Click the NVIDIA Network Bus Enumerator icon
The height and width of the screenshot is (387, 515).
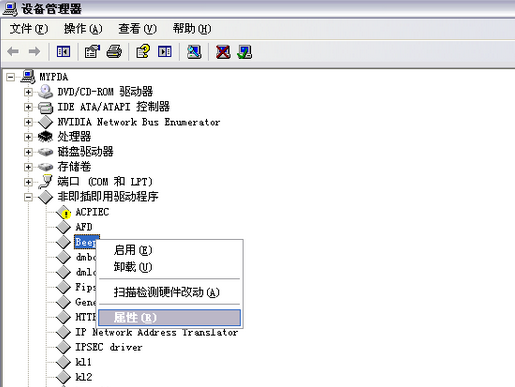point(45,122)
